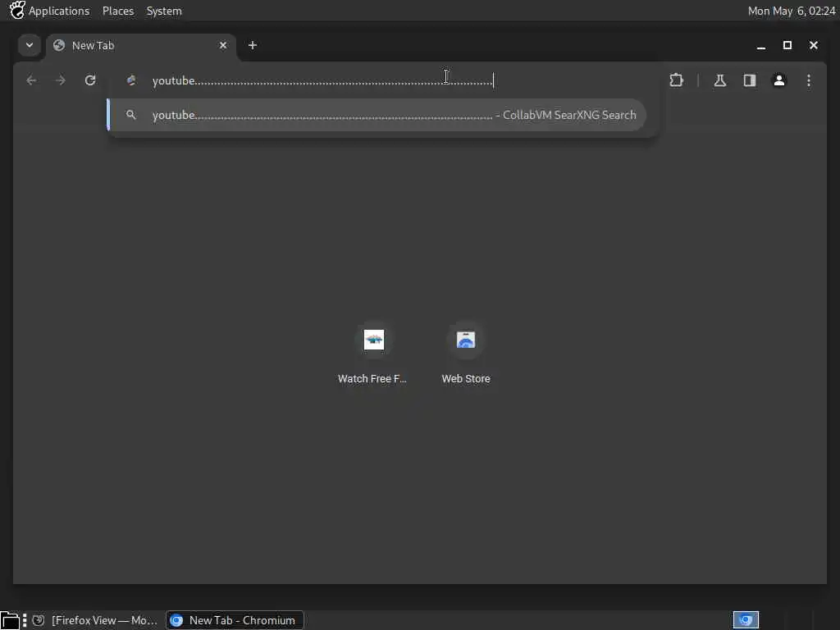This screenshot has width=840, height=630.
Task: Open the tab search dropdown chevron
Action: click(x=30, y=46)
